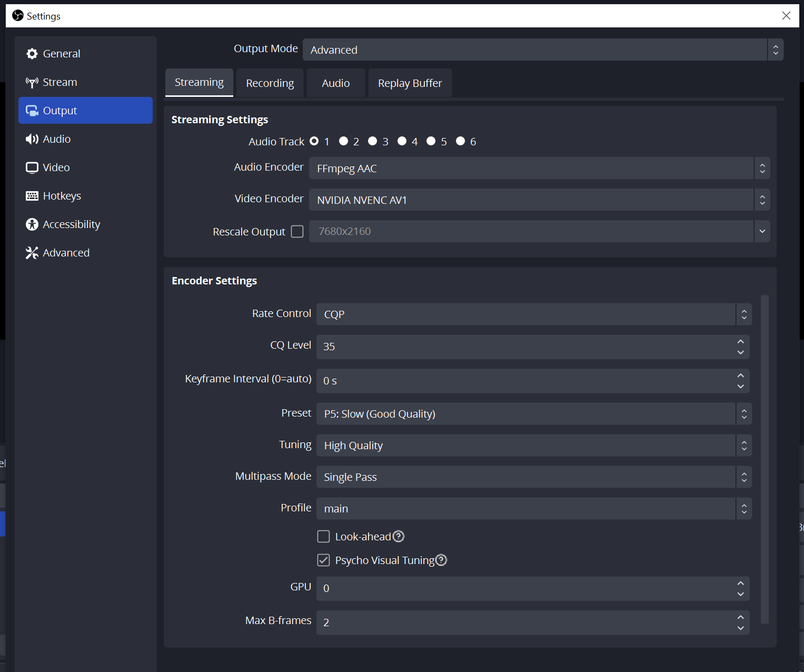Click the Encoder Settings vertical scrollbar
The image size is (804, 672).
(765, 459)
